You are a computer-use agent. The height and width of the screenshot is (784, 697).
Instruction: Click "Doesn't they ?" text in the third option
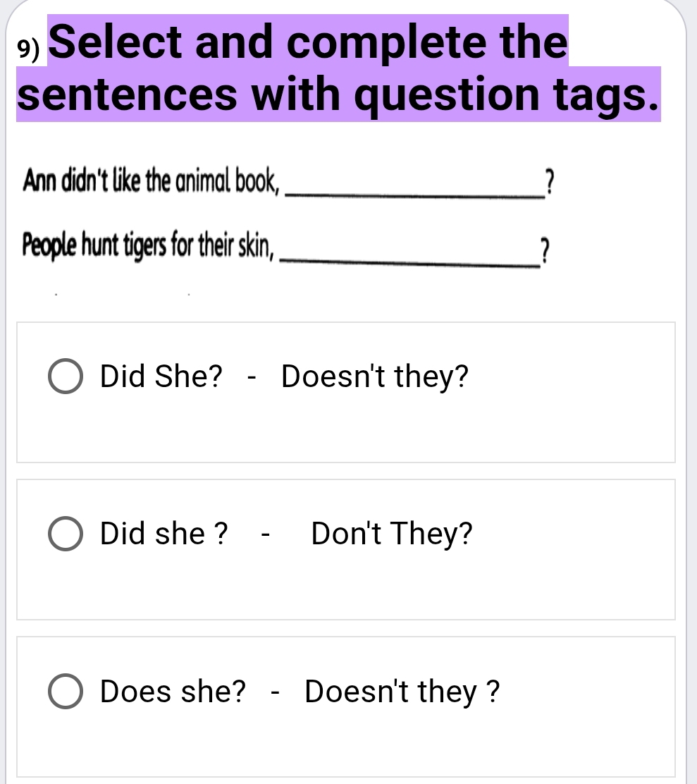[402, 692]
